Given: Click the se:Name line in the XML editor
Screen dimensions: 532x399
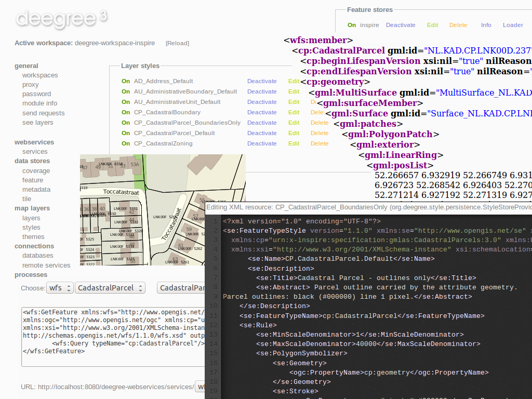Looking at the screenshot, I should (341, 259).
